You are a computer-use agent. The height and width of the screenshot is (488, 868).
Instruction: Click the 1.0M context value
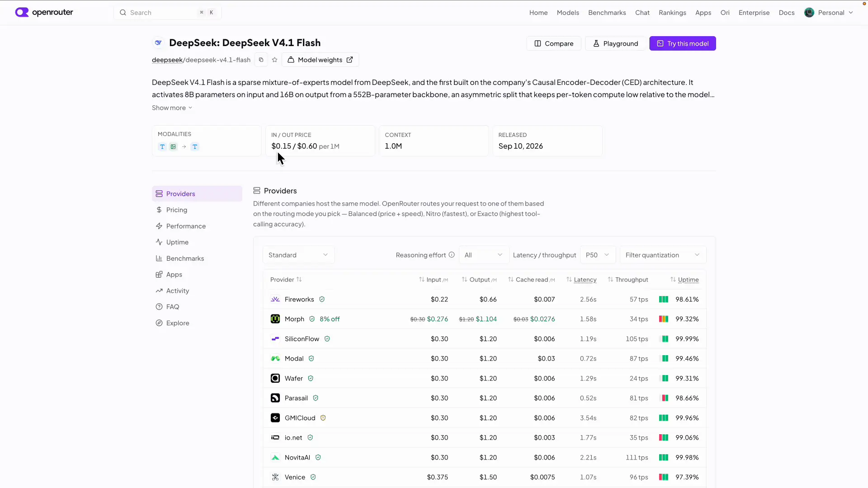393,146
